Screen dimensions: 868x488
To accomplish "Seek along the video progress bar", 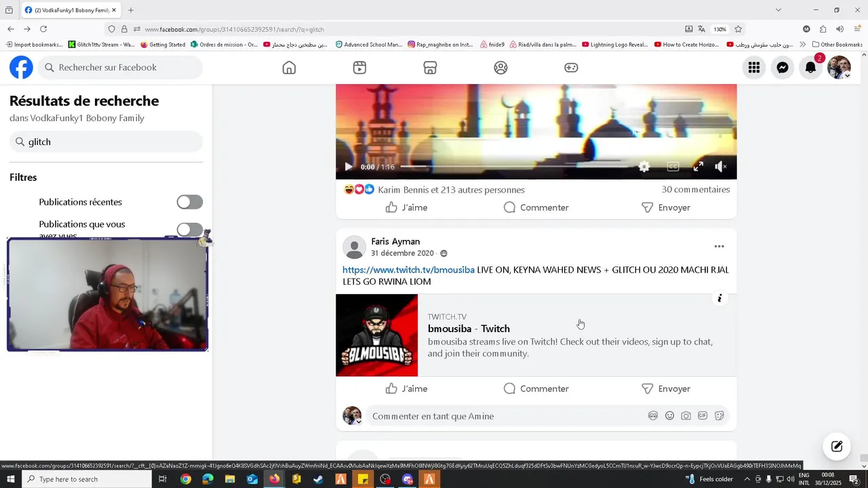I will tap(515, 167).
